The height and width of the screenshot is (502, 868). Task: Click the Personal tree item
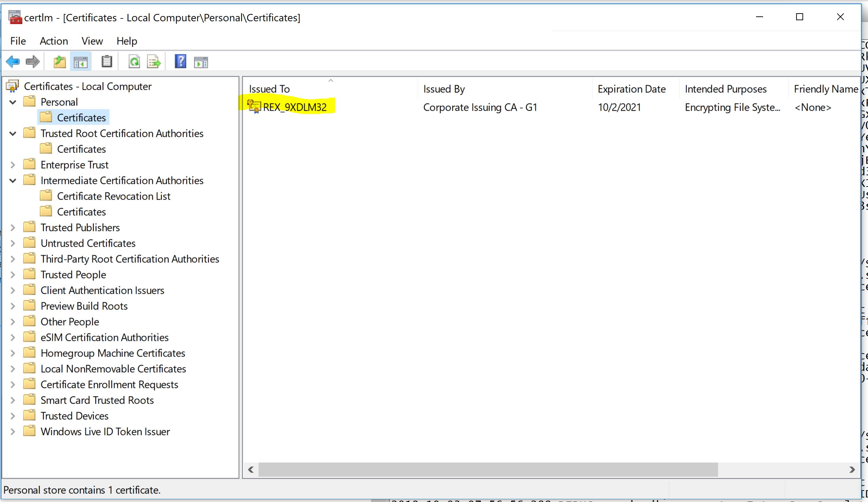[x=59, y=101]
